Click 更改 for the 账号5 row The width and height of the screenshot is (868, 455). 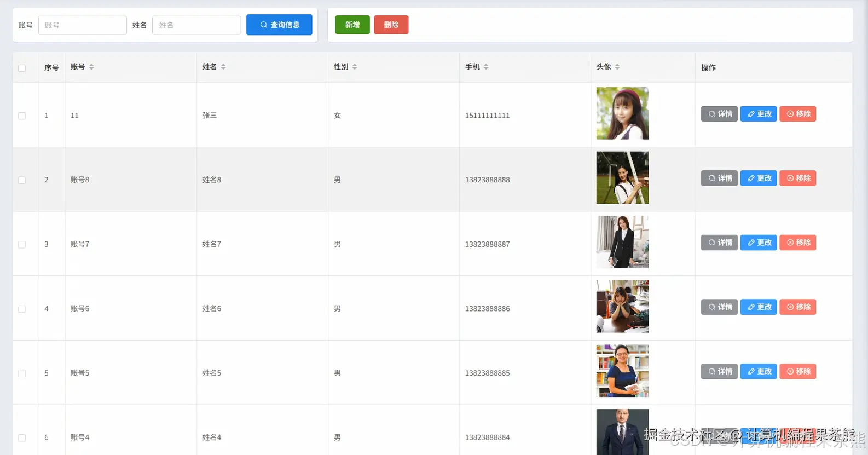(x=759, y=371)
